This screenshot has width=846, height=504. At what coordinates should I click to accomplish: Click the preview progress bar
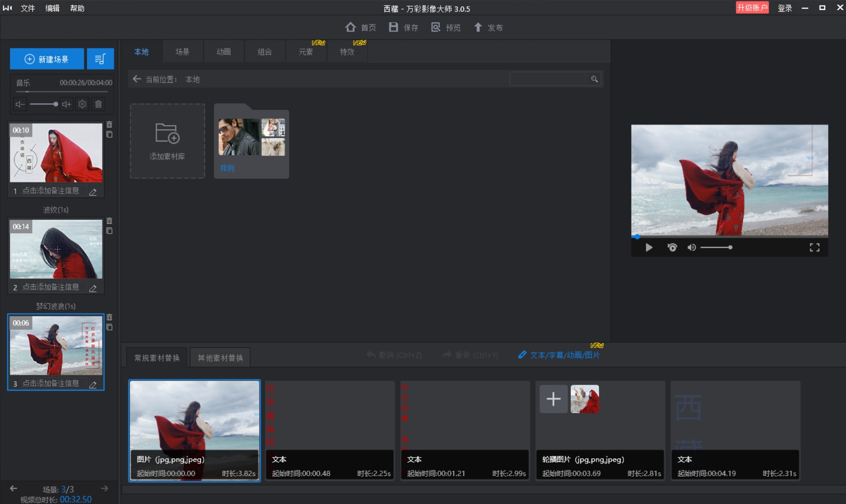[x=729, y=236]
